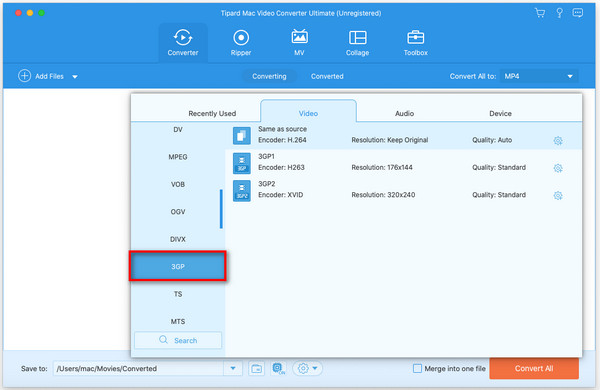Open preferences gear at bottom bar
Image resolution: width=600 pixels, height=390 pixels.
click(303, 369)
